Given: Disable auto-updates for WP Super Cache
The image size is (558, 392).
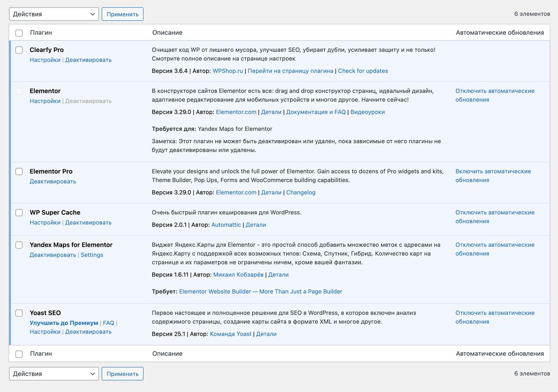Looking at the screenshot, I should pyautogui.click(x=495, y=217).
